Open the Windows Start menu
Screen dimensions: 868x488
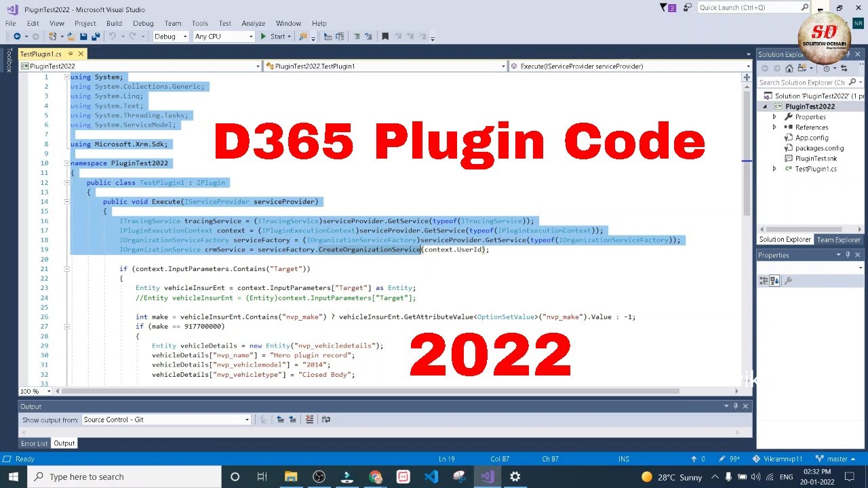[x=13, y=476]
